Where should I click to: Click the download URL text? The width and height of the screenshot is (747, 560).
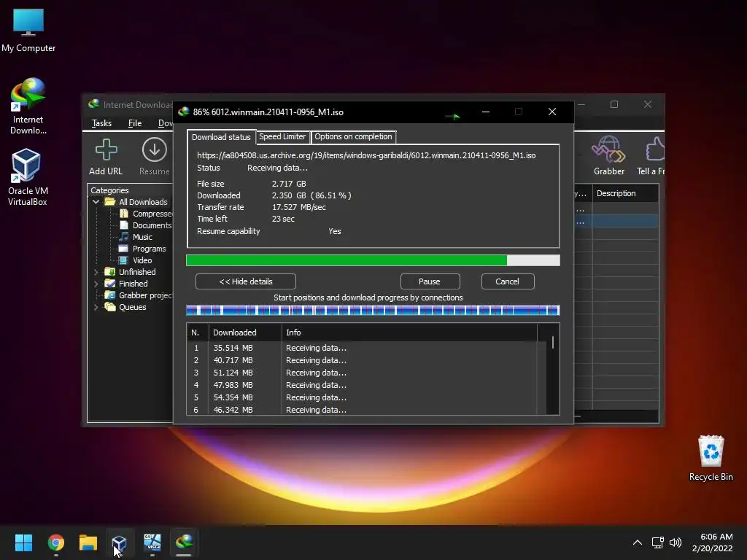point(366,155)
